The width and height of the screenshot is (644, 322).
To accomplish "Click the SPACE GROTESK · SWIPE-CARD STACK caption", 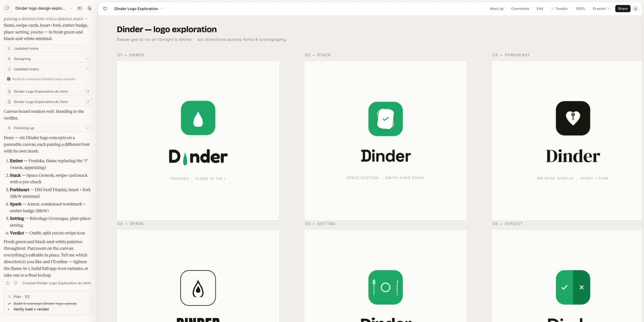I will pyautogui.click(x=386, y=178).
